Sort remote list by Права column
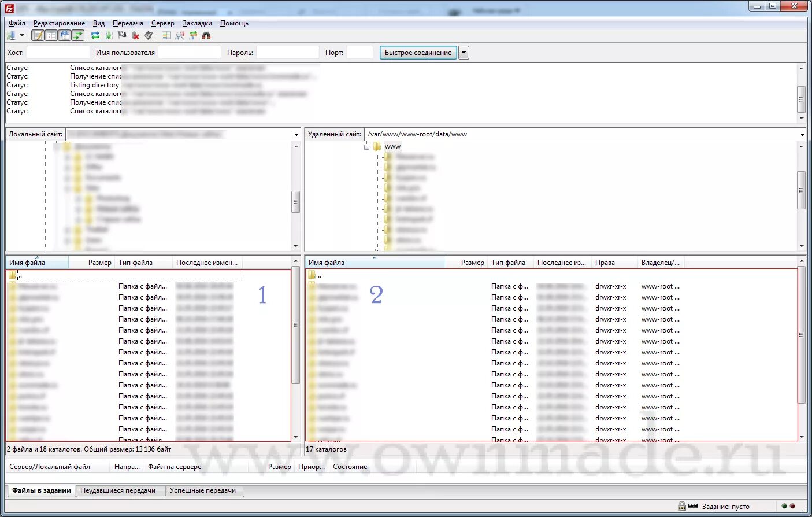 click(614, 263)
